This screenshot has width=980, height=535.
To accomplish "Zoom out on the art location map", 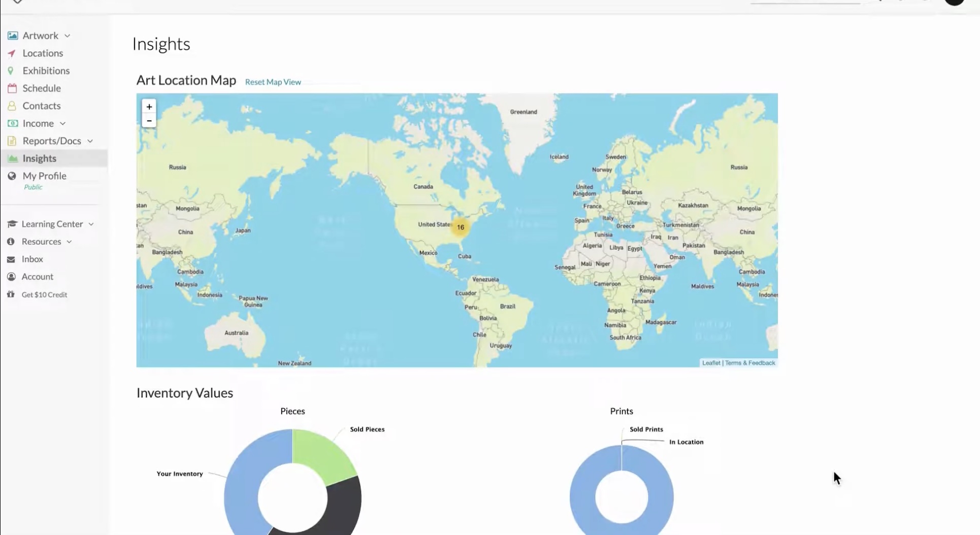I will click(149, 120).
